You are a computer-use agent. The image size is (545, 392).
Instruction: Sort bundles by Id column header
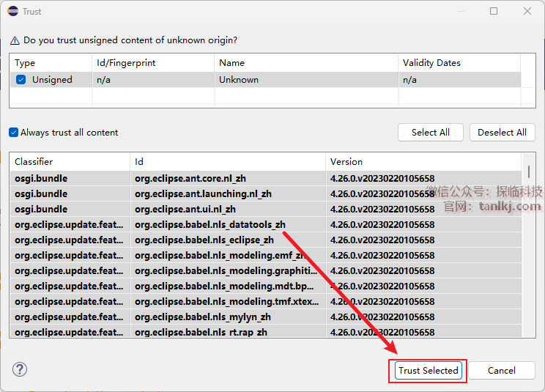pos(227,162)
